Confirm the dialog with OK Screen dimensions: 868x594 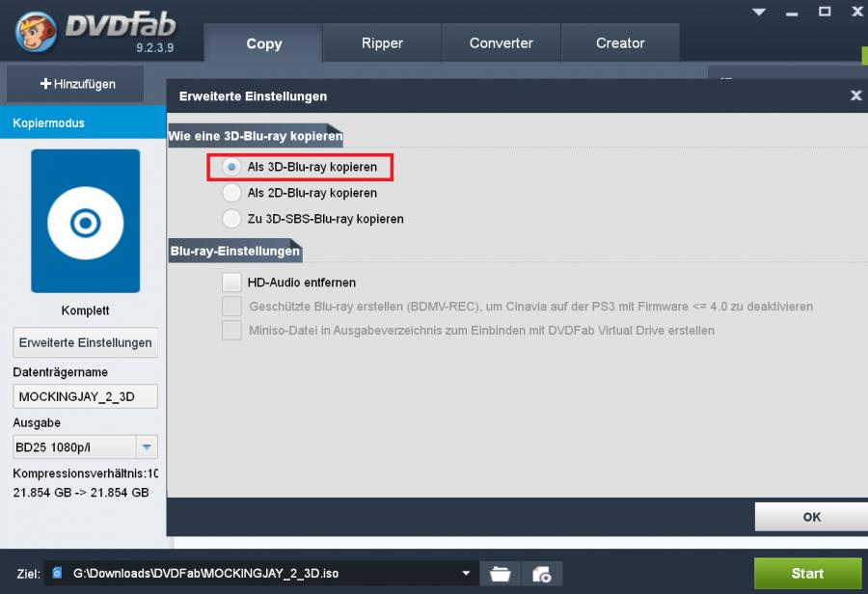[x=811, y=517]
